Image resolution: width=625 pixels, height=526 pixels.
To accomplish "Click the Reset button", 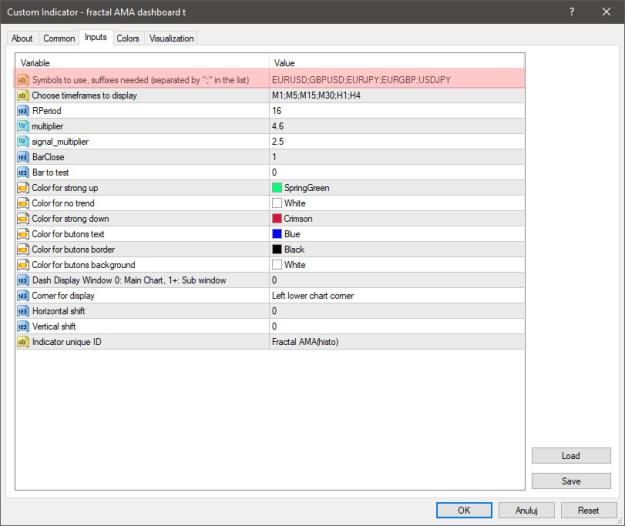I will tap(588, 510).
